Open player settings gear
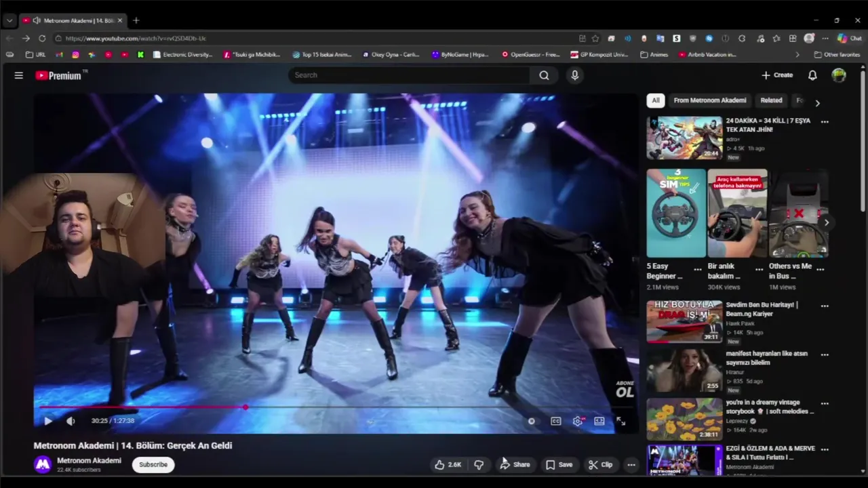The image size is (868, 488). 577,421
